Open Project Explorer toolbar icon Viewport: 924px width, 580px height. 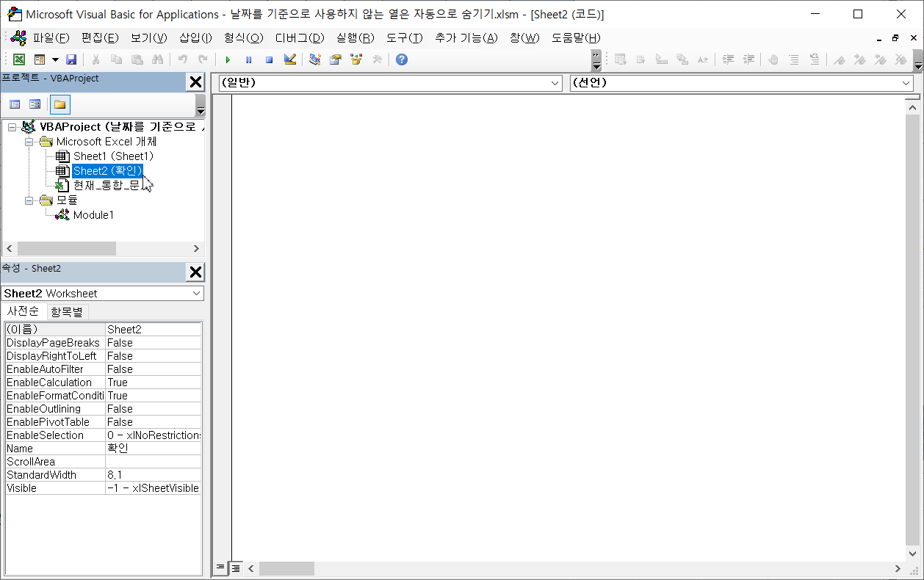[x=315, y=59]
